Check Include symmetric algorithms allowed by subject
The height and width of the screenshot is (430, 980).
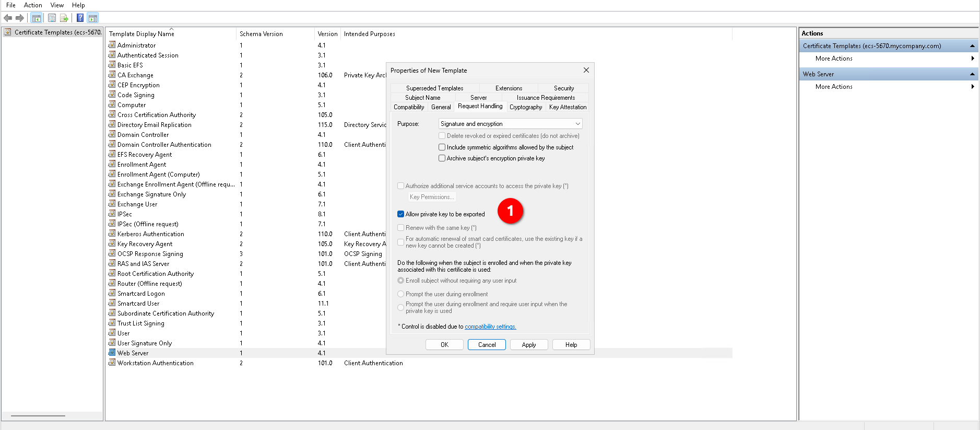pyautogui.click(x=442, y=147)
